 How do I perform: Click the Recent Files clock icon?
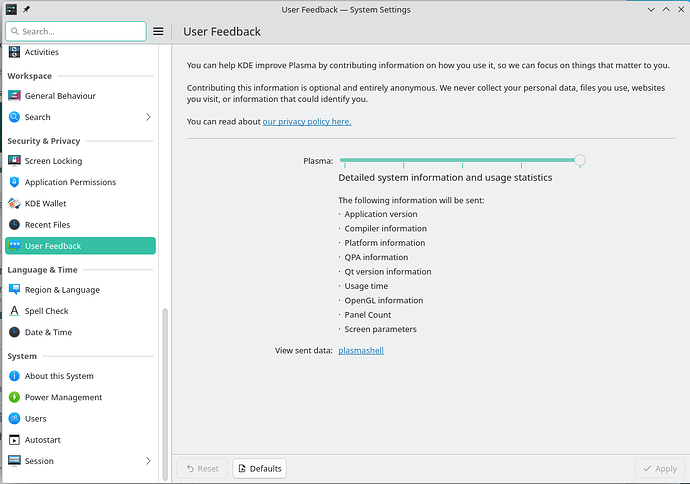click(x=14, y=224)
